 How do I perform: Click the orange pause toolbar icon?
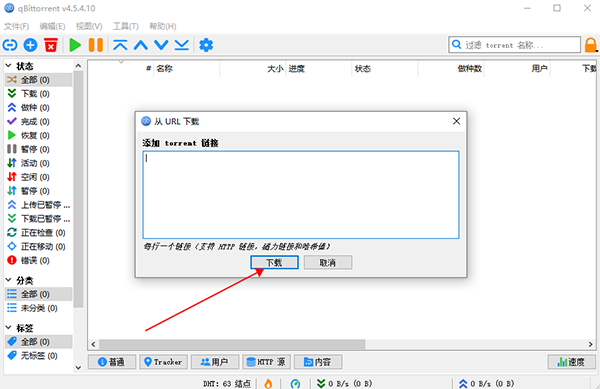click(x=96, y=45)
